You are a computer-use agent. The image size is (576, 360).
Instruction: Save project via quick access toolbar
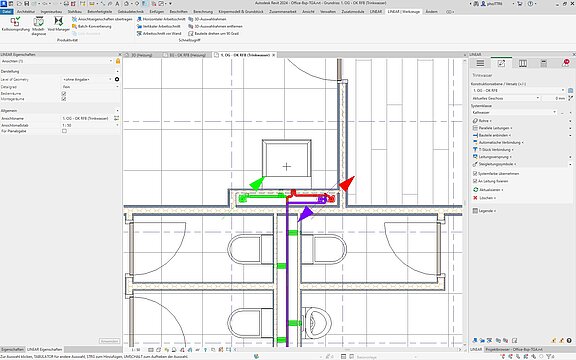point(26,4)
